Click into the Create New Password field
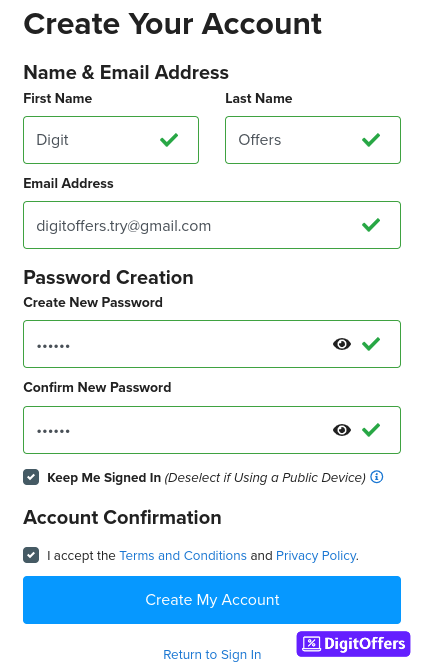The image size is (423, 669). (212, 344)
